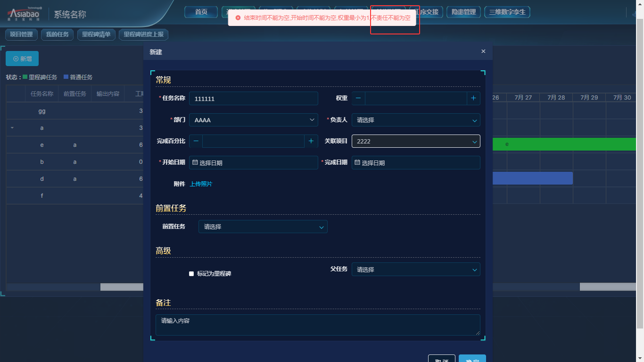Screen dimensions: 644x362
Task: Switch to the 里程碑清单 sub-tab
Action: click(96, 34)
